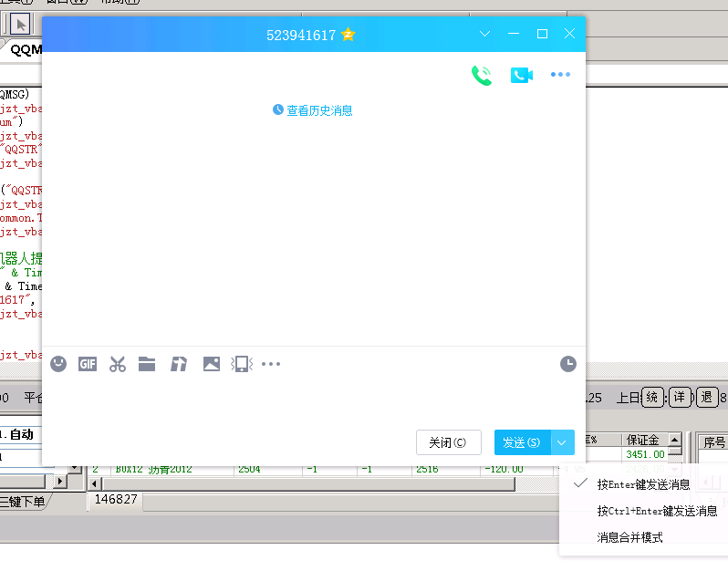Show more chat toolbar tools
Screen dimensions: 728x571
(x=271, y=364)
